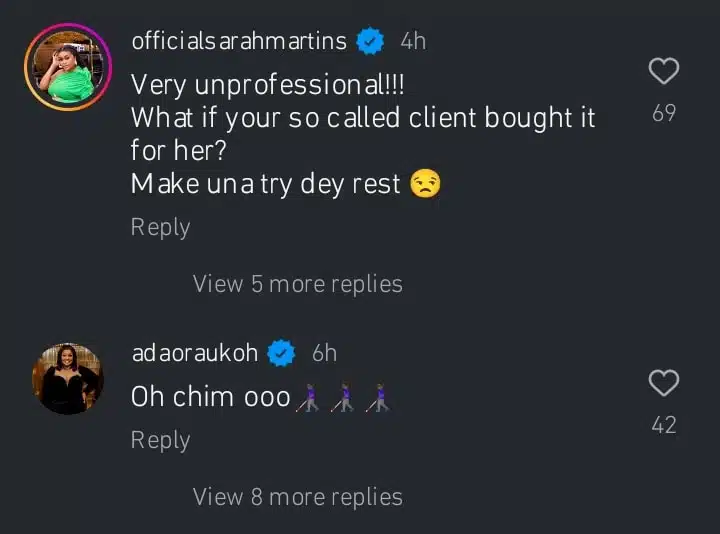Click the verified badge next to adaoraukoh
The image size is (720, 534).
[x=283, y=353]
